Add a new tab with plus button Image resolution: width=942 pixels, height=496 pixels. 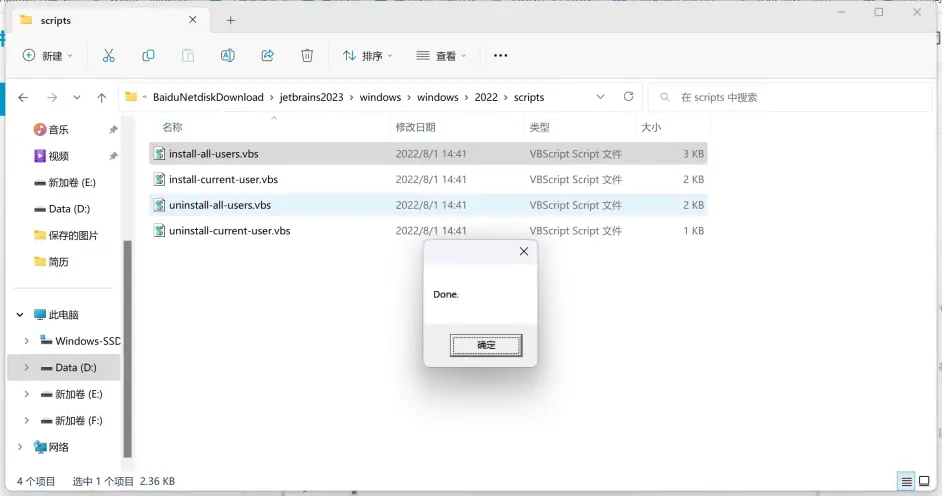tap(231, 20)
